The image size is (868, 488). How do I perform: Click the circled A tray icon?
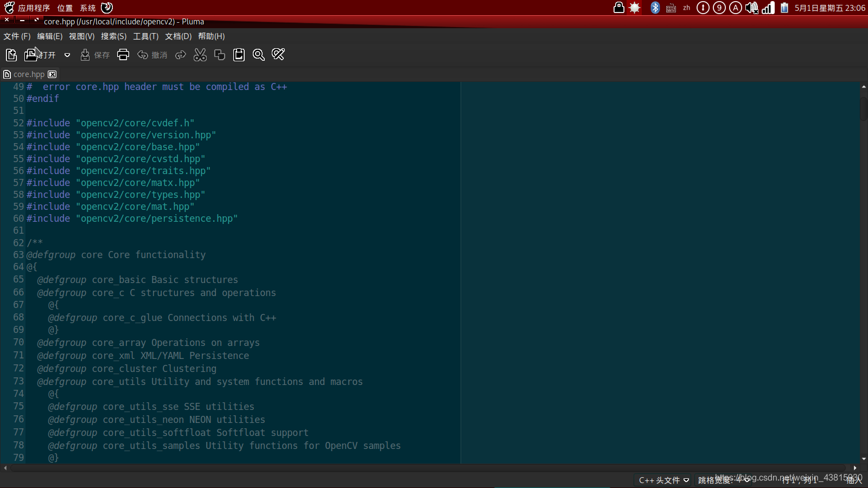[x=736, y=8]
